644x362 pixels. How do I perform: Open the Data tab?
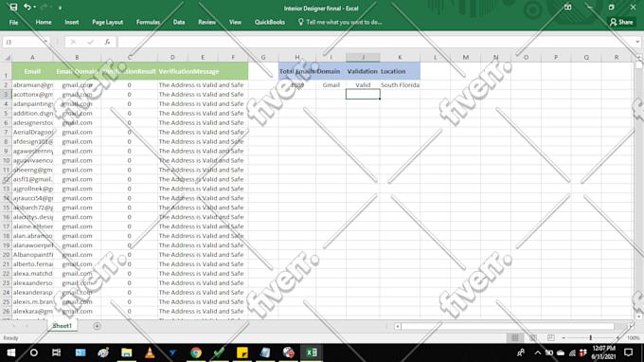point(179,22)
